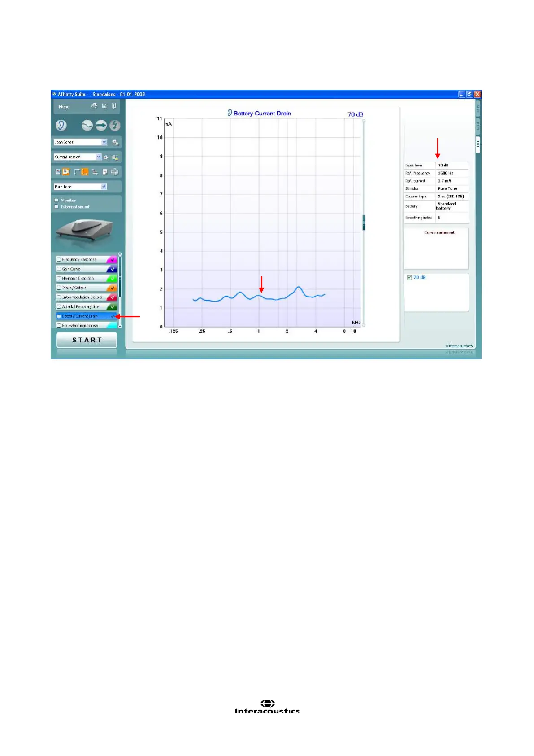Uncheck the 70 dB curve checkbox
This screenshot has width=534, height=756.
(x=409, y=277)
